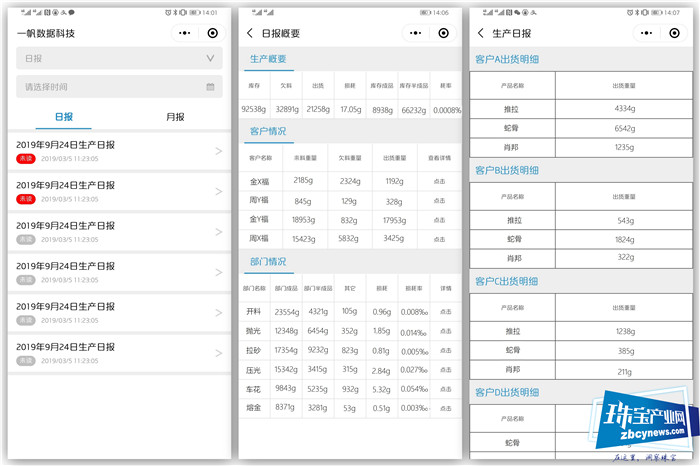Screen dimensions: 700x466
Task: Open 点击 details for 熔金 department
Action: point(446,408)
